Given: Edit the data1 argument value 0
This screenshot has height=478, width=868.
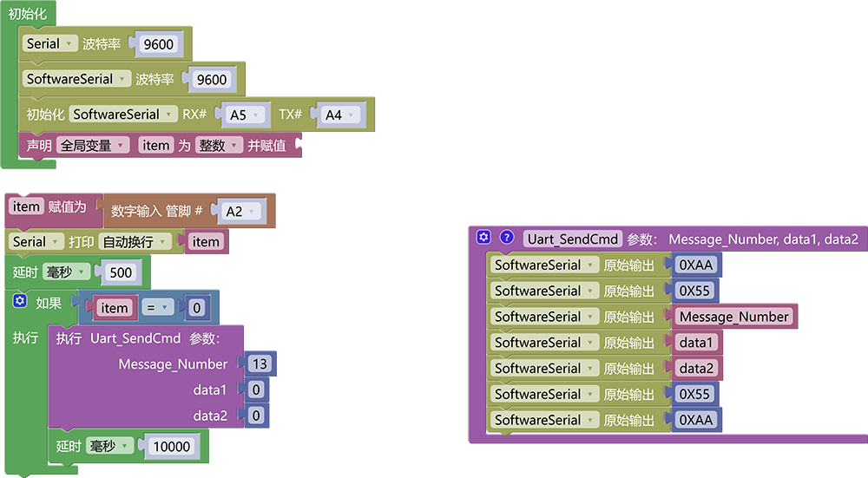Looking at the screenshot, I should pyautogui.click(x=256, y=390).
